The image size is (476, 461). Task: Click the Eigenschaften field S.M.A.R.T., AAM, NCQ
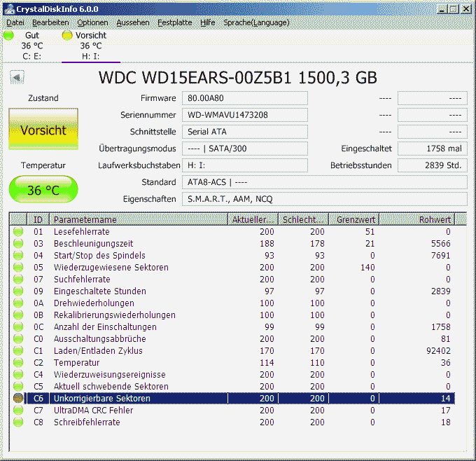[325, 199]
